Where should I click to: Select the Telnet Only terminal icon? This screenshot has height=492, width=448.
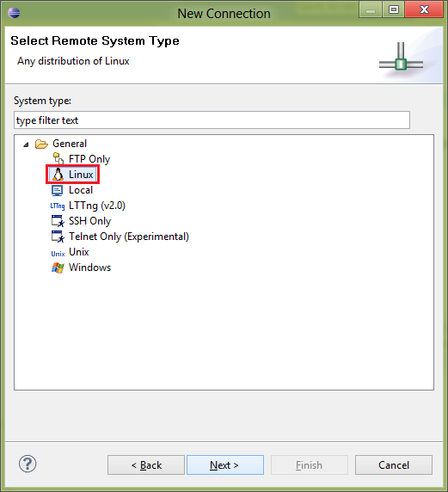pyautogui.click(x=58, y=237)
